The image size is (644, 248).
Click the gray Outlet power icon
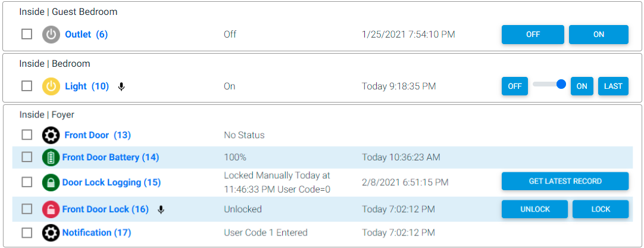(x=51, y=35)
